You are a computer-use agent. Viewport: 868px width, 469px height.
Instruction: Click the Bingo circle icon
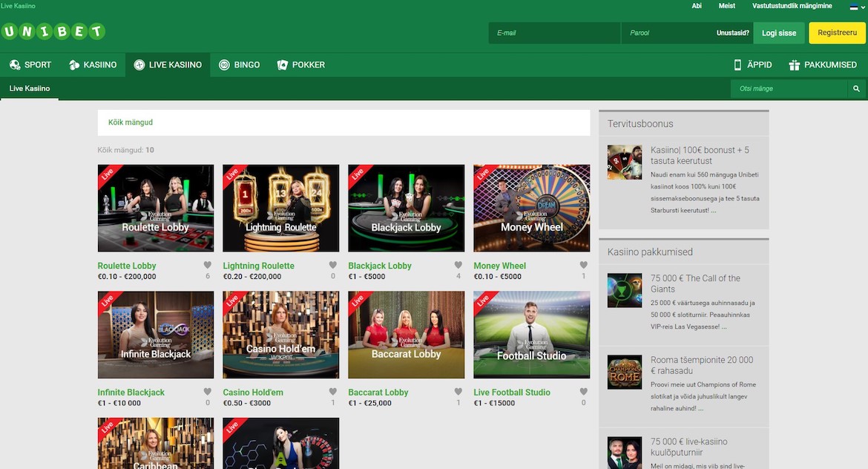(224, 65)
